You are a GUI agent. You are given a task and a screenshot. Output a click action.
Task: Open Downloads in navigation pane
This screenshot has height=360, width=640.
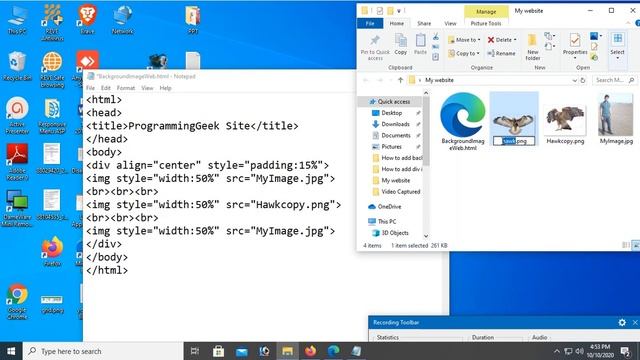click(395, 124)
